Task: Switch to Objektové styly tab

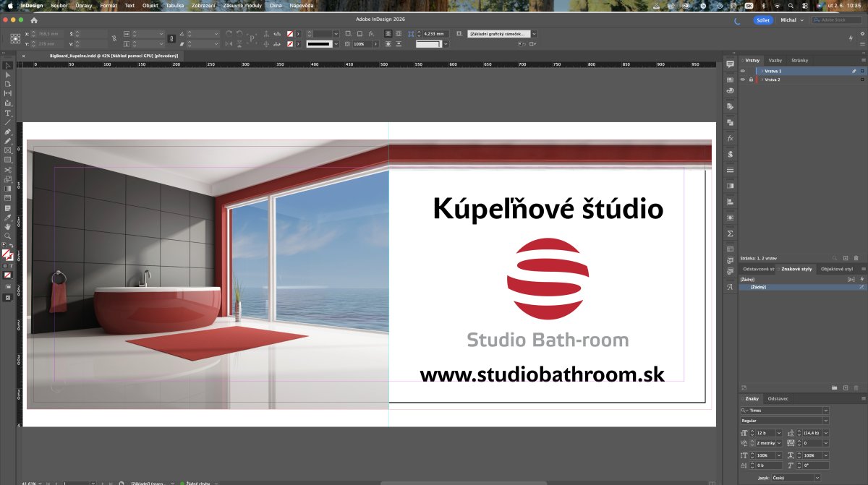Action: [x=837, y=269]
